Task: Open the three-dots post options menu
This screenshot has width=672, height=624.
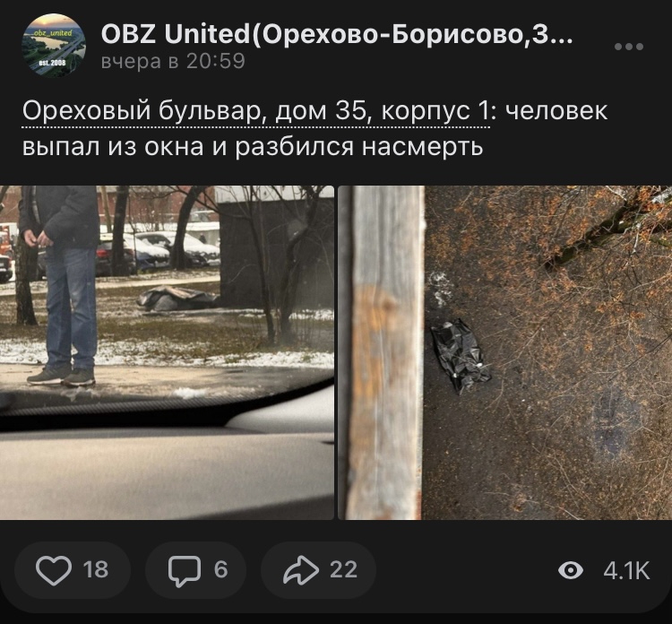Action: click(x=629, y=47)
